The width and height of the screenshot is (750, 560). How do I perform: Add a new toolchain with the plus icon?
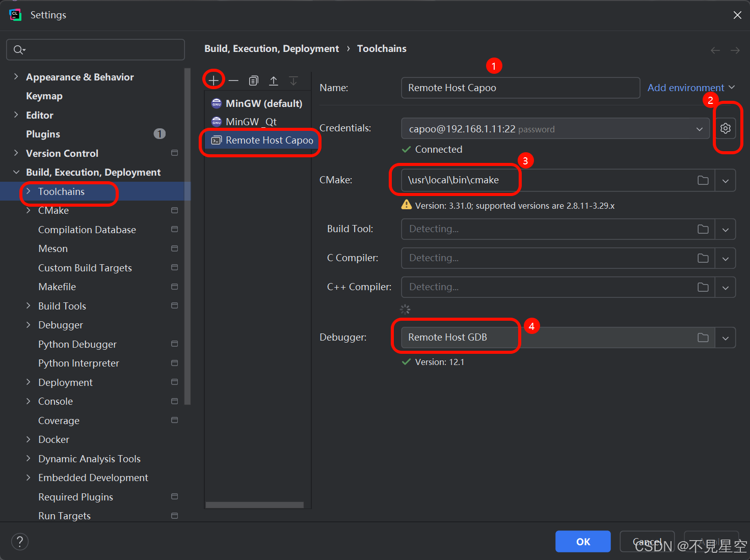click(213, 80)
